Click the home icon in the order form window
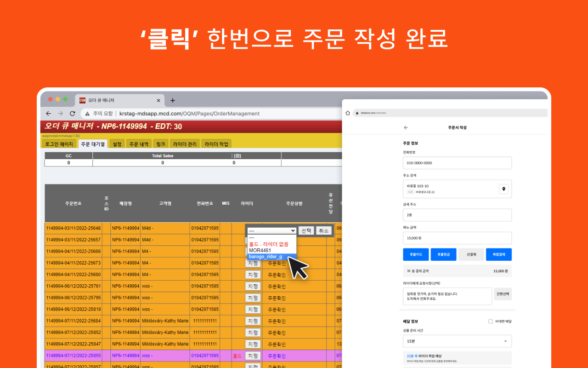Image resolution: width=588 pixels, height=368 pixels. click(348, 113)
